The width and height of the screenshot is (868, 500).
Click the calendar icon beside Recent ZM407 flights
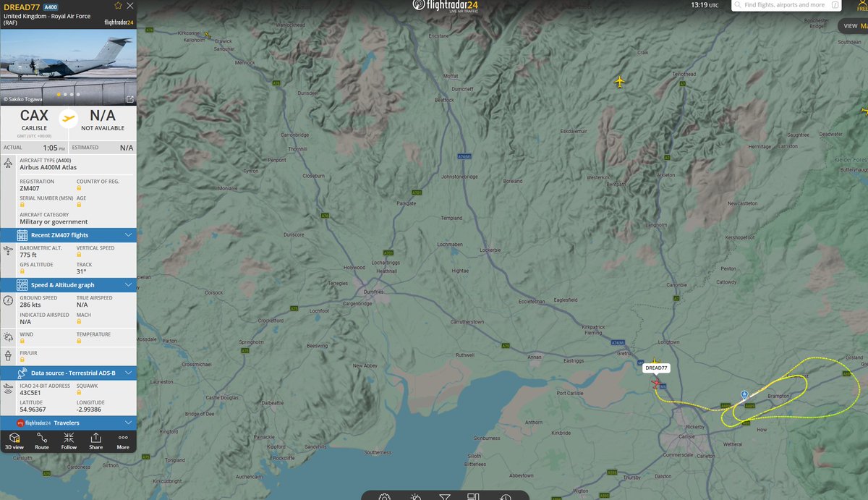(x=22, y=235)
